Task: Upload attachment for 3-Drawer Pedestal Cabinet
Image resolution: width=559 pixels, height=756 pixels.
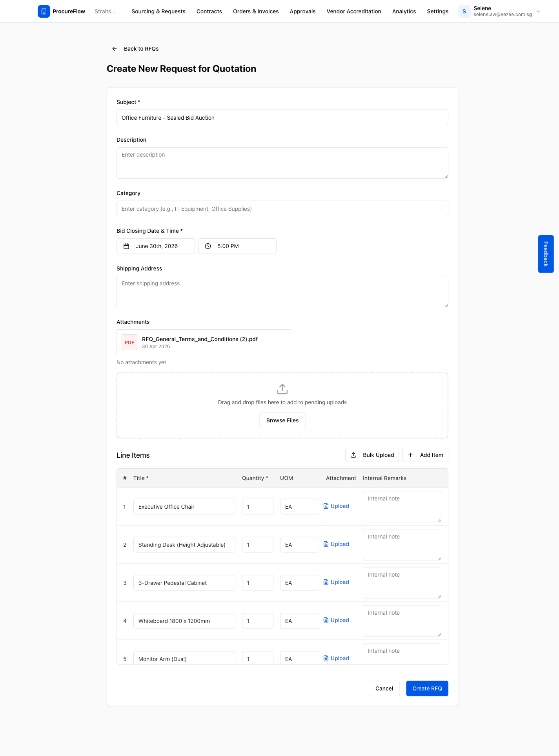Action: [x=336, y=582]
